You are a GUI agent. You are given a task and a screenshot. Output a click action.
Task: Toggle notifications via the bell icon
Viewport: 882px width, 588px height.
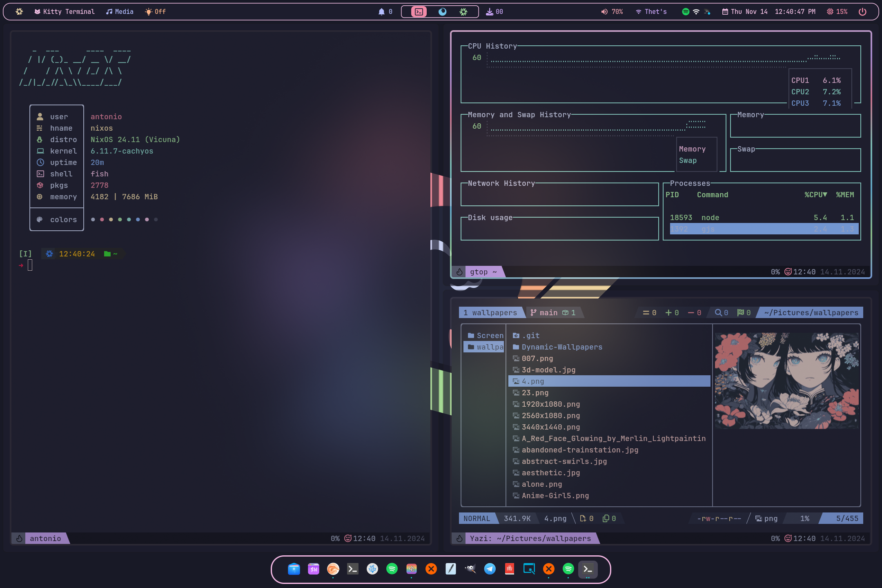(382, 11)
